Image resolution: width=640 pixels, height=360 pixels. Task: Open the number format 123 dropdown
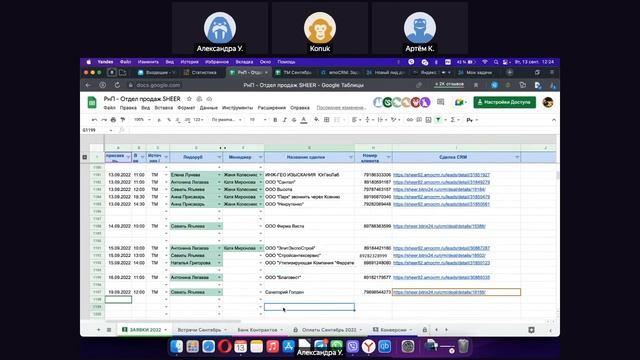click(x=199, y=120)
